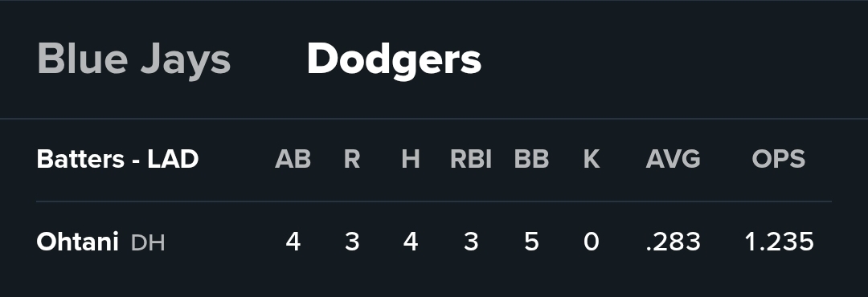Click the K column header

point(592,159)
